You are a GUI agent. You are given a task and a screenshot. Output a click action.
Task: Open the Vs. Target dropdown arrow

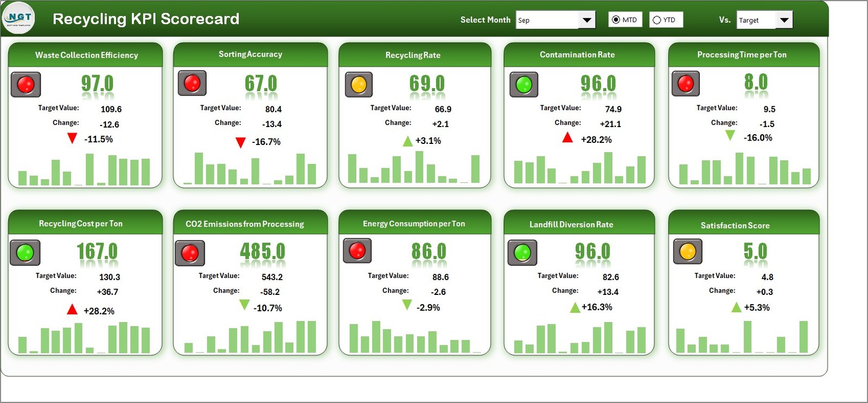(x=784, y=20)
